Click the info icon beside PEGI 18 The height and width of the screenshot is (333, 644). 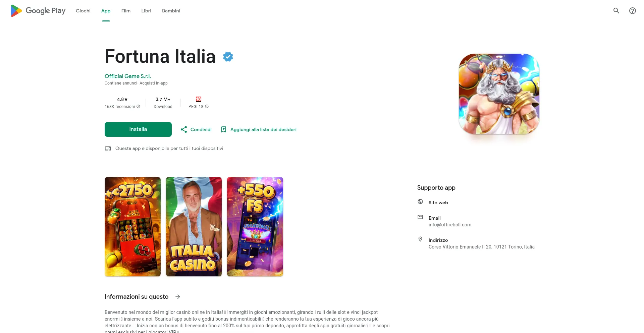coord(207,106)
